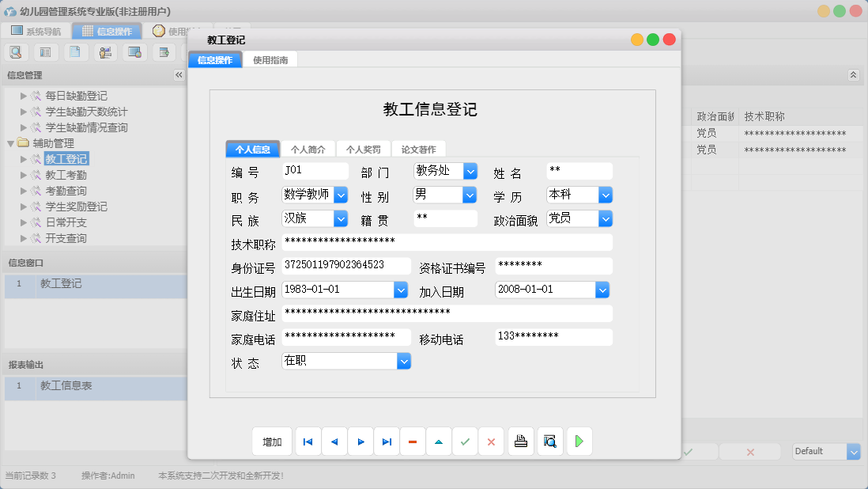Open print preview from the navigation bar

[x=549, y=441]
